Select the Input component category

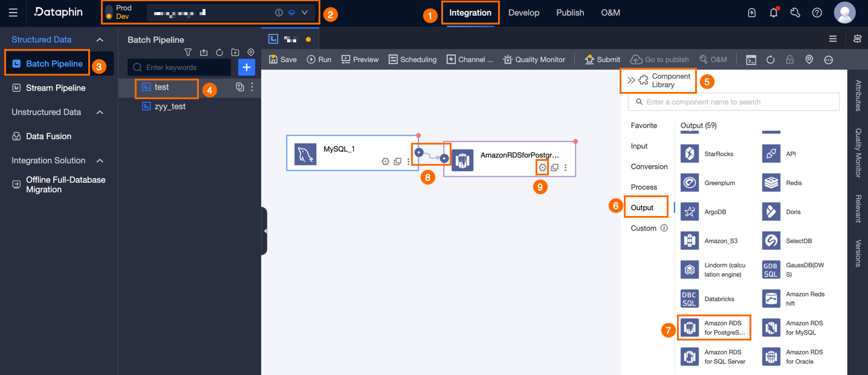point(639,146)
